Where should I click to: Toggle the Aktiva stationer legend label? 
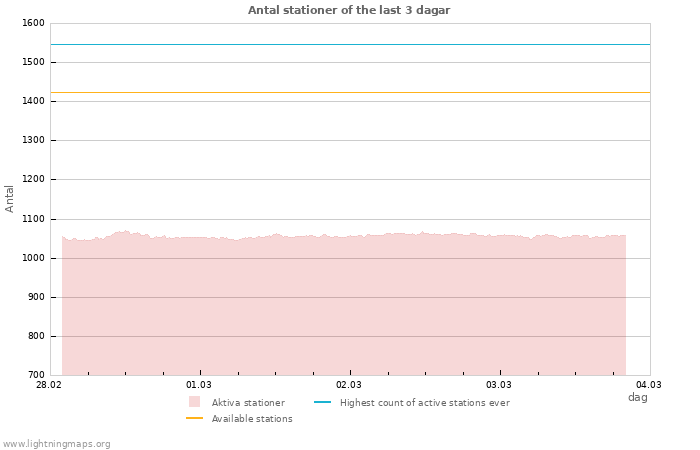point(248,403)
